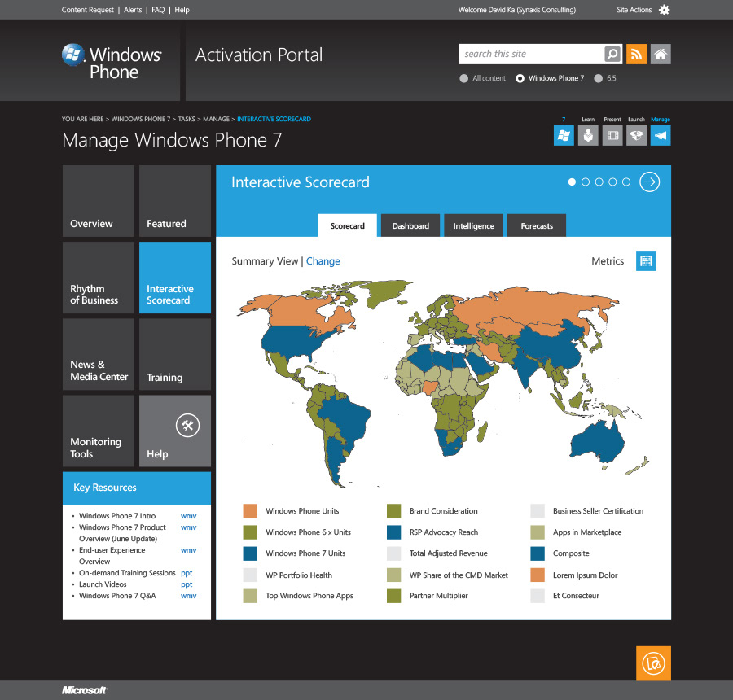Image resolution: width=733 pixels, height=700 pixels.
Task: Select the Interactive Scorecard tile
Action: coord(175,278)
